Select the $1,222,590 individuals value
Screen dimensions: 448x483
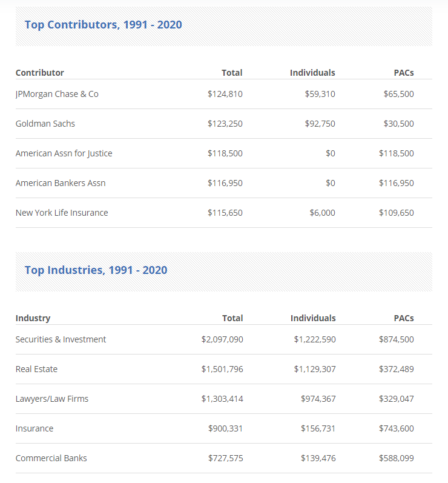pos(315,339)
